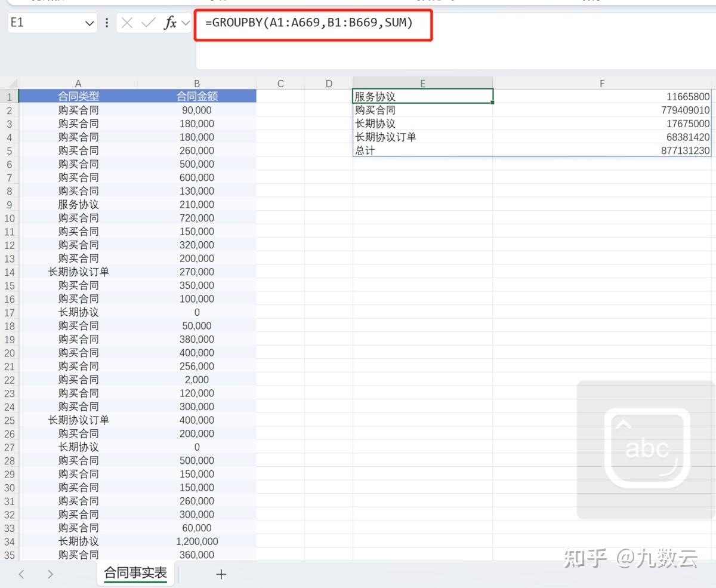The height and width of the screenshot is (588, 716).
Task: Click the right sheet navigation arrow
Action: [50, 574]
